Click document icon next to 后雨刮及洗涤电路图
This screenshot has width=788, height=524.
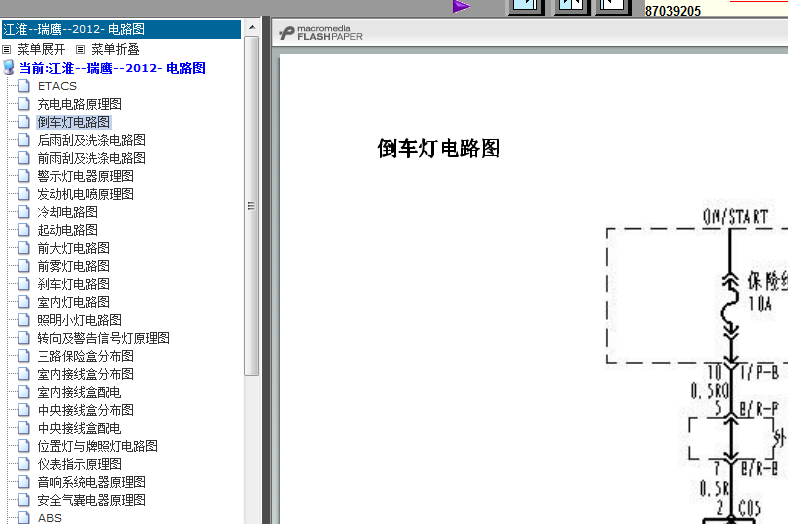click(24, 140)
